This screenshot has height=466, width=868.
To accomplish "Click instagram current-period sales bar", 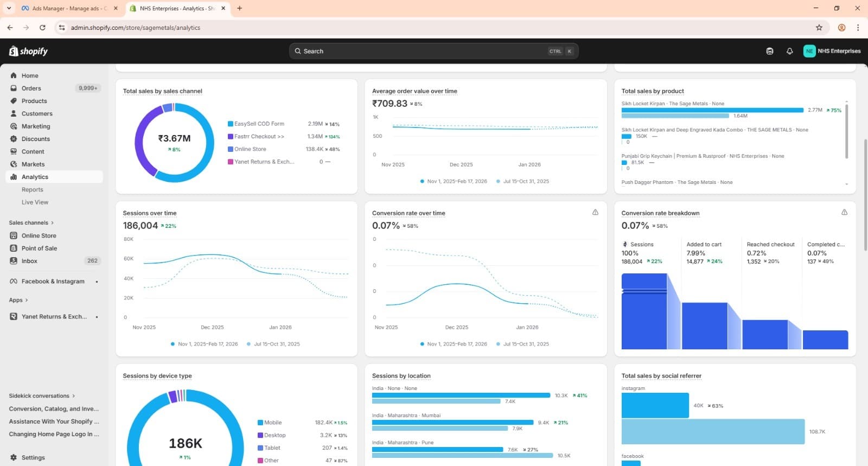I will pyautogui.click(x=655, y=405).
